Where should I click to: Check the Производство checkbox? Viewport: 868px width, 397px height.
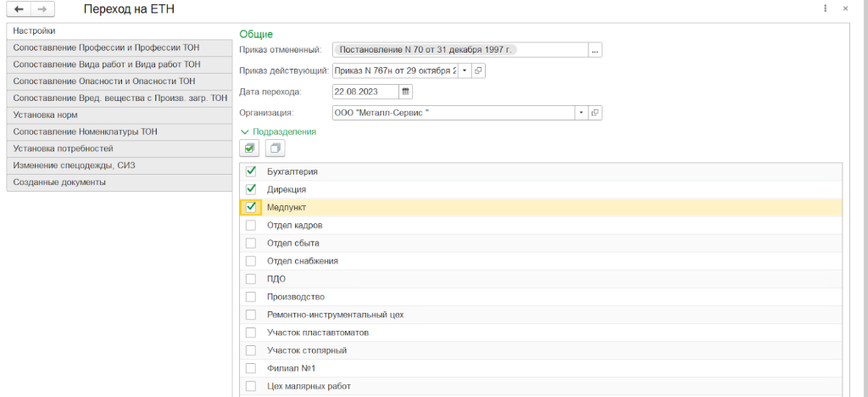251,297
